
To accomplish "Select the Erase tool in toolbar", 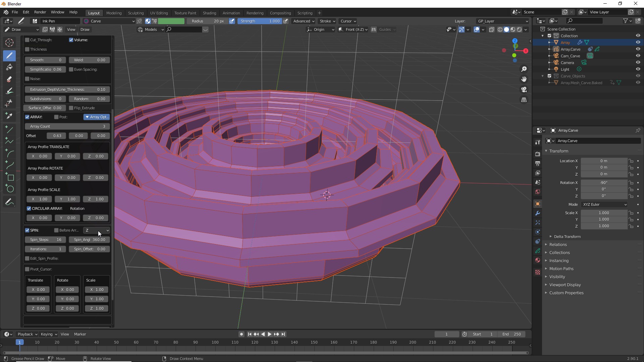I will click(x=9, y=79).
